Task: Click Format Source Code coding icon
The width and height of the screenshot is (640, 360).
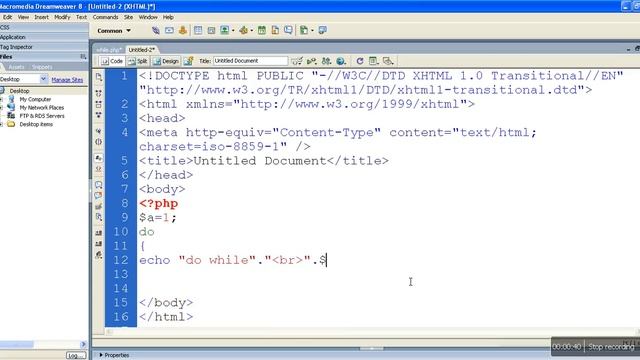Action: [x=99, y=255]
